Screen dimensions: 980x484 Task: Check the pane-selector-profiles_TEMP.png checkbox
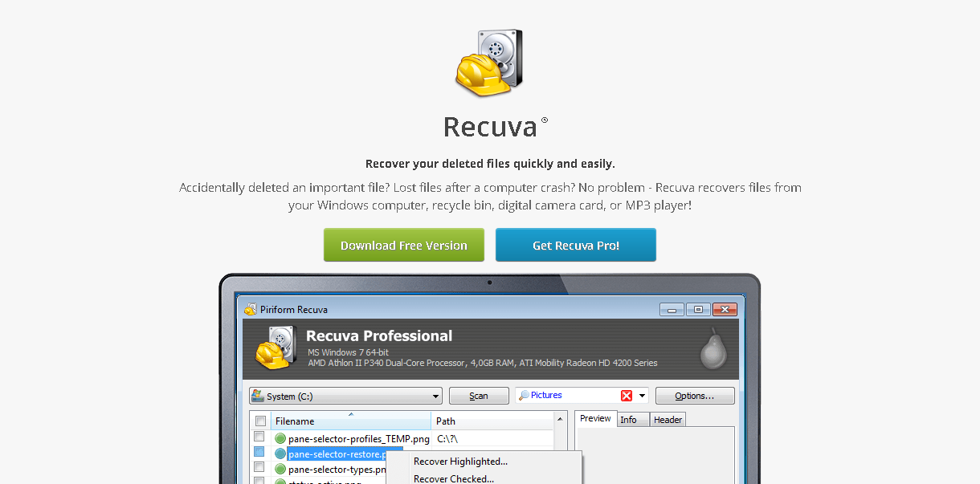click(x=259, y=437)
